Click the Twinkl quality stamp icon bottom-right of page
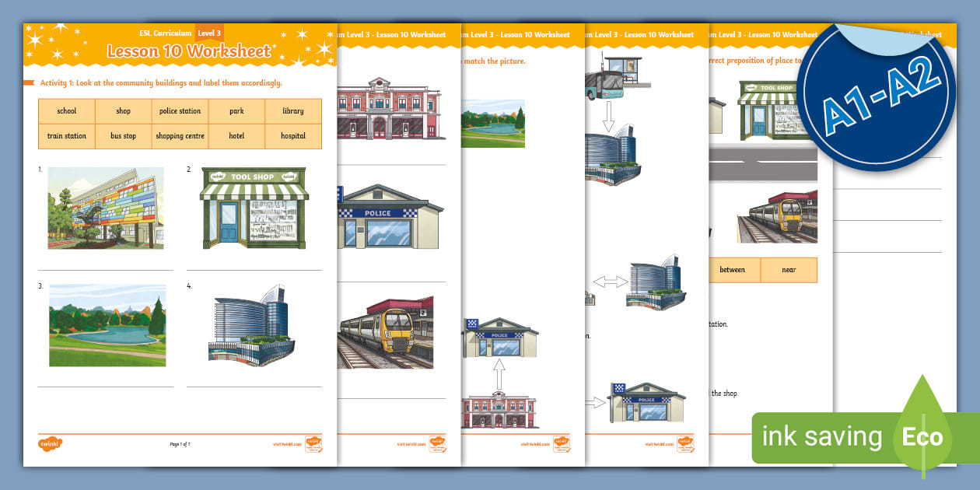This screenshot has width=980, height=490. point(314,443)
